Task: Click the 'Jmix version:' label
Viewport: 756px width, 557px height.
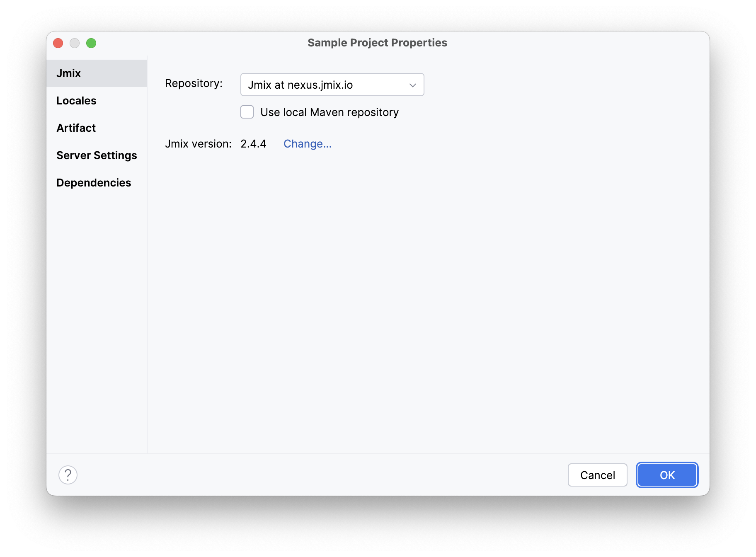Action: (x=198, y=144)
